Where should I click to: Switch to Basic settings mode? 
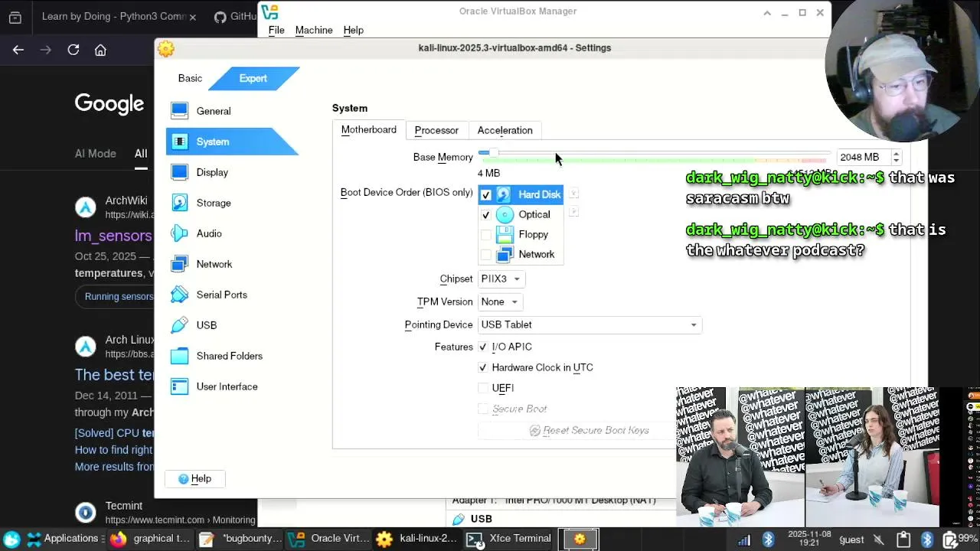190,78
